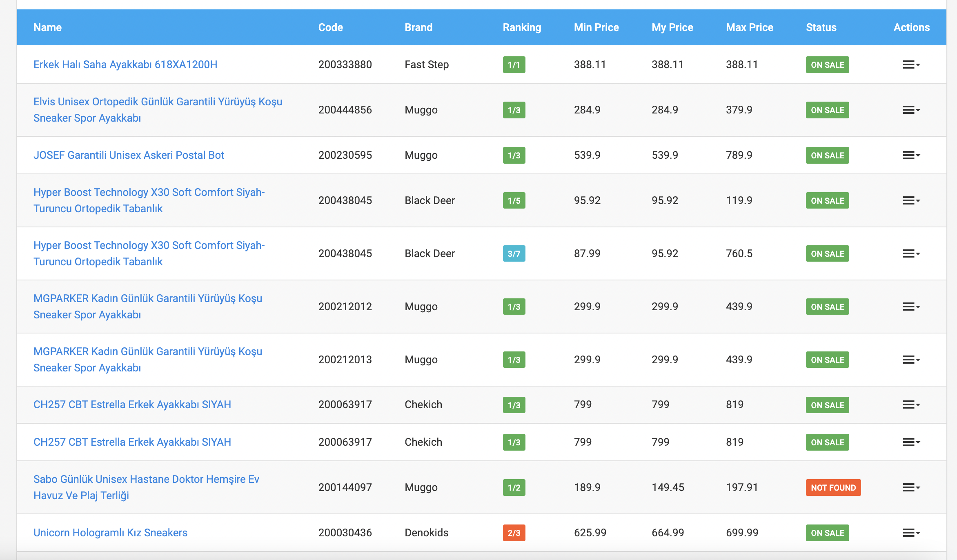Sort by the Name column header
Image resolution: width=957 pixels, height=560 pixels.
pos(47,27)
